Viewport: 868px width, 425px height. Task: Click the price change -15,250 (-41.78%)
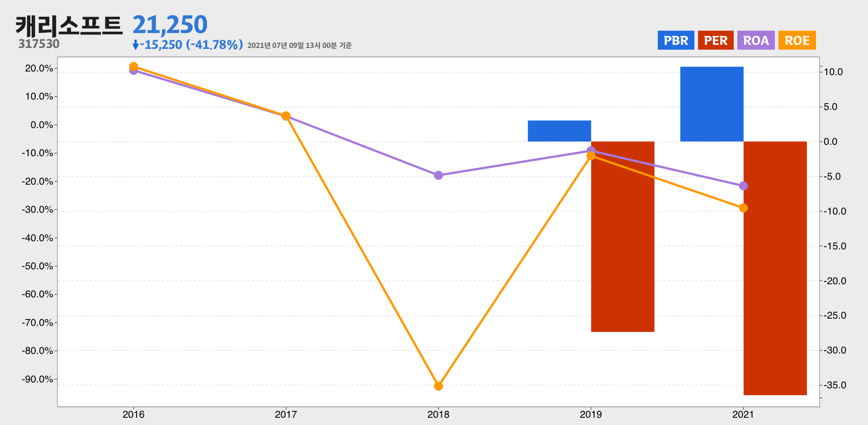point(192,45)
